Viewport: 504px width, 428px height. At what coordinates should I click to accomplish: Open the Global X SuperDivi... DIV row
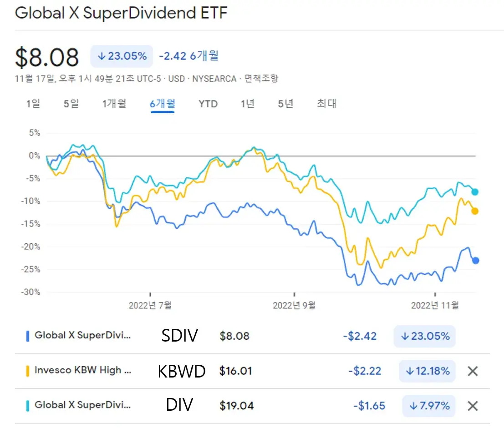click(x=252, y=406)
